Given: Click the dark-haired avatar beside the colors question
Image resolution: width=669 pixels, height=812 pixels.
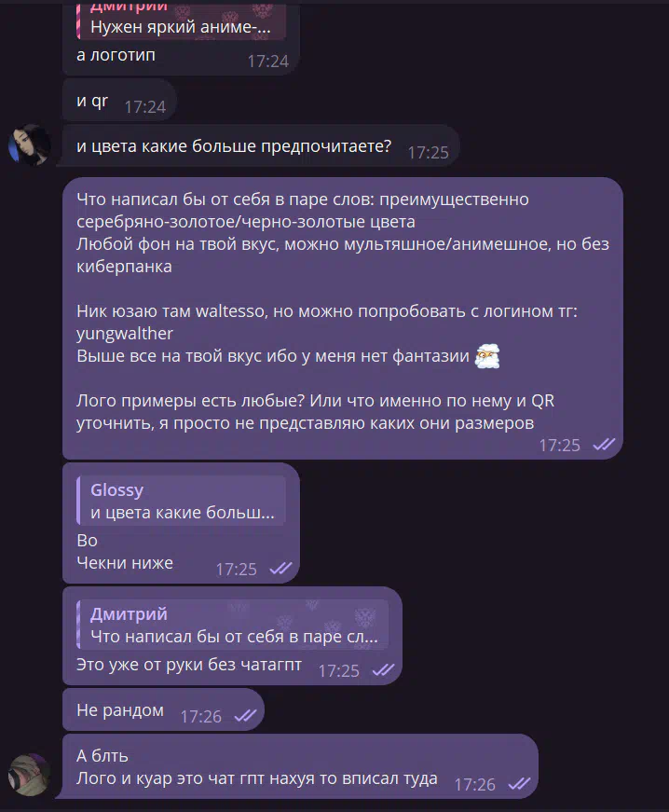Looking at the screenshot, I should coord(30,145).
